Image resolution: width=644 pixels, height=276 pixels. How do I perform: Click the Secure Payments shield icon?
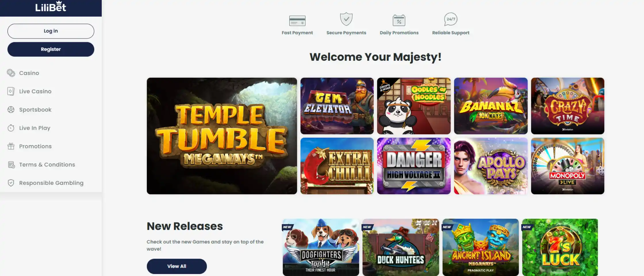pos(346,19)
